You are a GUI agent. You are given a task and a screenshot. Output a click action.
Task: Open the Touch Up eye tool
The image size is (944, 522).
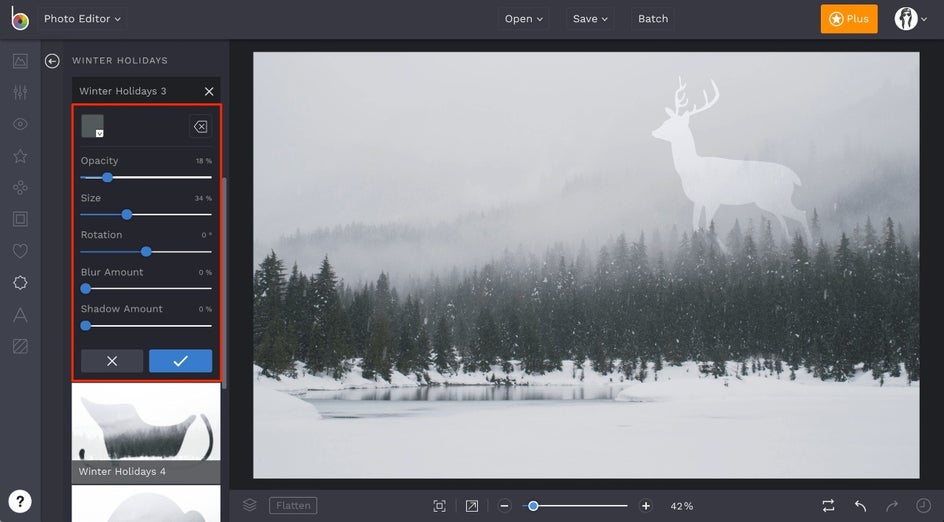pos(20,124)
